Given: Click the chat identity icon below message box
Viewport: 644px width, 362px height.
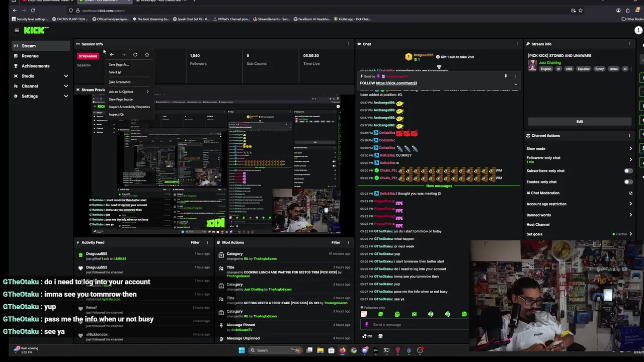Looking at the screenshot, I should click(x=367, y=336).
